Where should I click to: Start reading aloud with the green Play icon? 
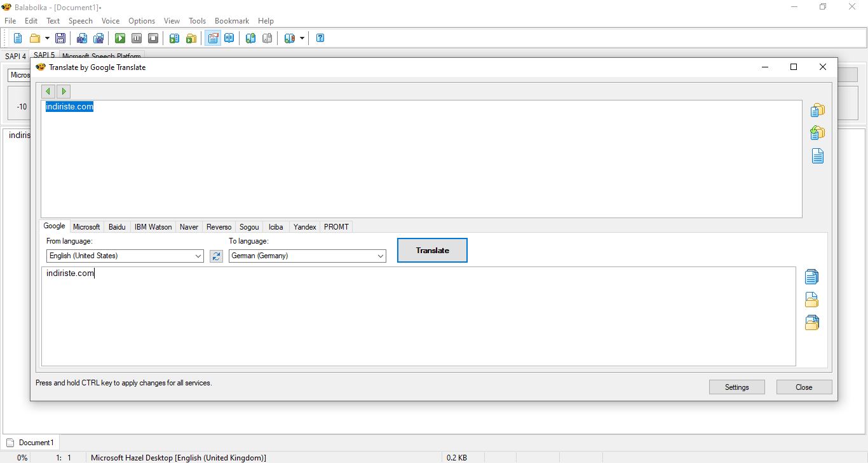point(120,38)
